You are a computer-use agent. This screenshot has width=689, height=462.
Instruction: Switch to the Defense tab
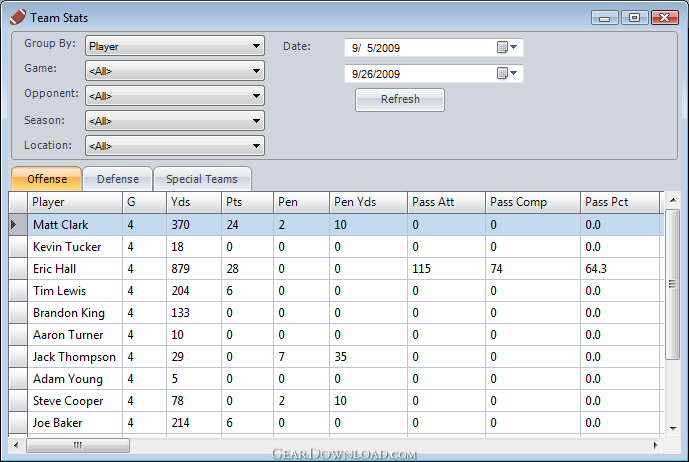pyautogui.click(x=118, y=179)
